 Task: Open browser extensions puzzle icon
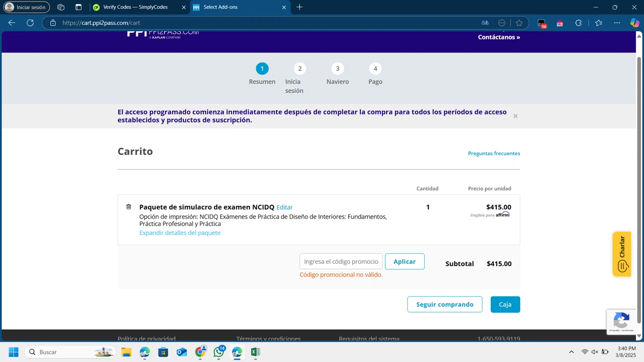pos(578,23)
